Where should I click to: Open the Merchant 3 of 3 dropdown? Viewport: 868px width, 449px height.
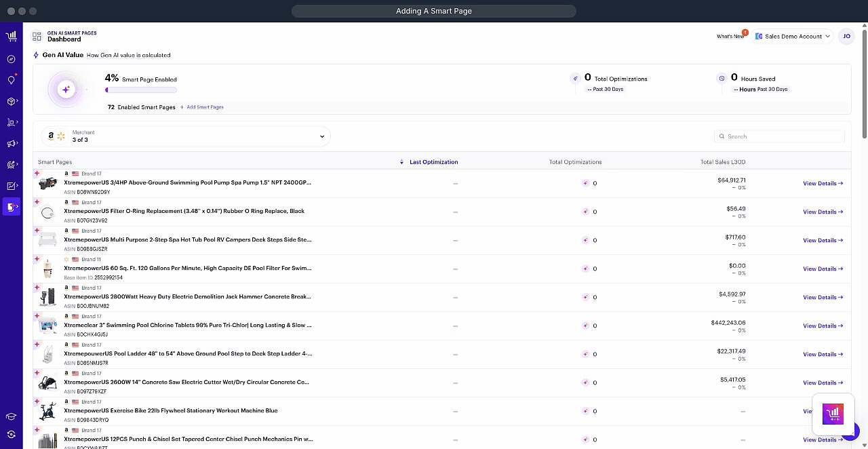(186, 136)
